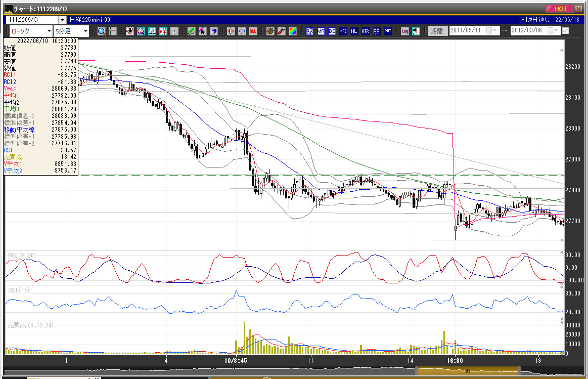The height and width of the screenshot is (379, 588).
Task: Click the magnifier icon with number 2
Action: [141, 31]
